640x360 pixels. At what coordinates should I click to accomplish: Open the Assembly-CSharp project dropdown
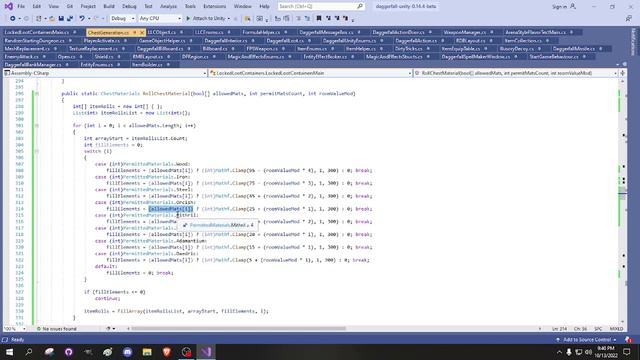point(105,73)
